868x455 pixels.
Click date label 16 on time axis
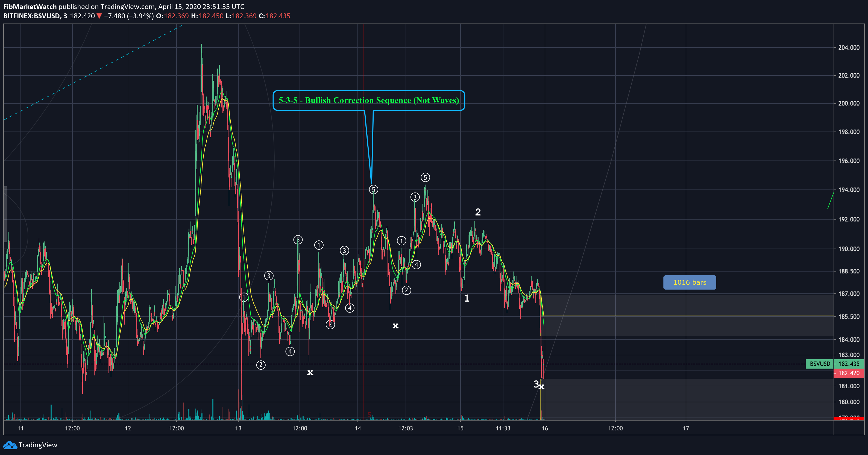(545, 428)
